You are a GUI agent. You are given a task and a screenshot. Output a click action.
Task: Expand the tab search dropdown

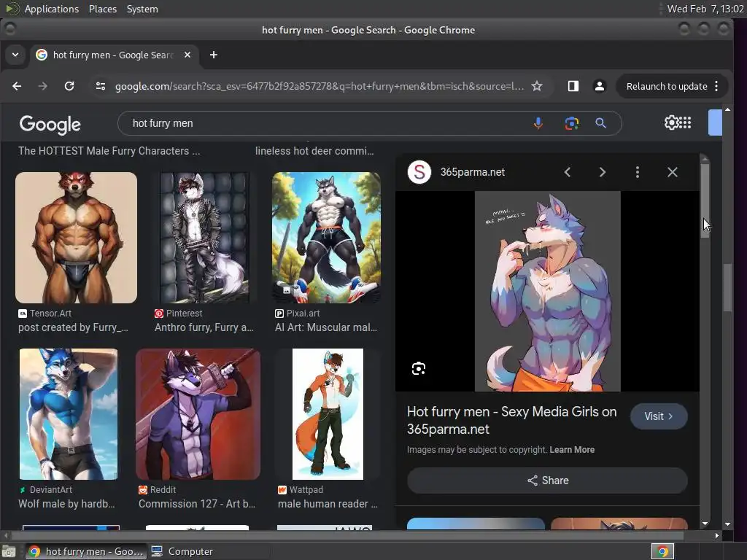tap(15, 55)
